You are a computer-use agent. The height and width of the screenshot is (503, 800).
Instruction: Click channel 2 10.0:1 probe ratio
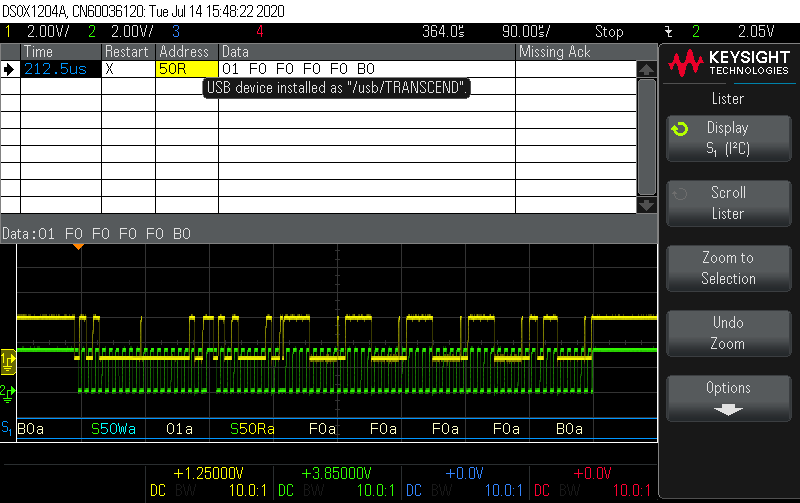pos(376,490)
